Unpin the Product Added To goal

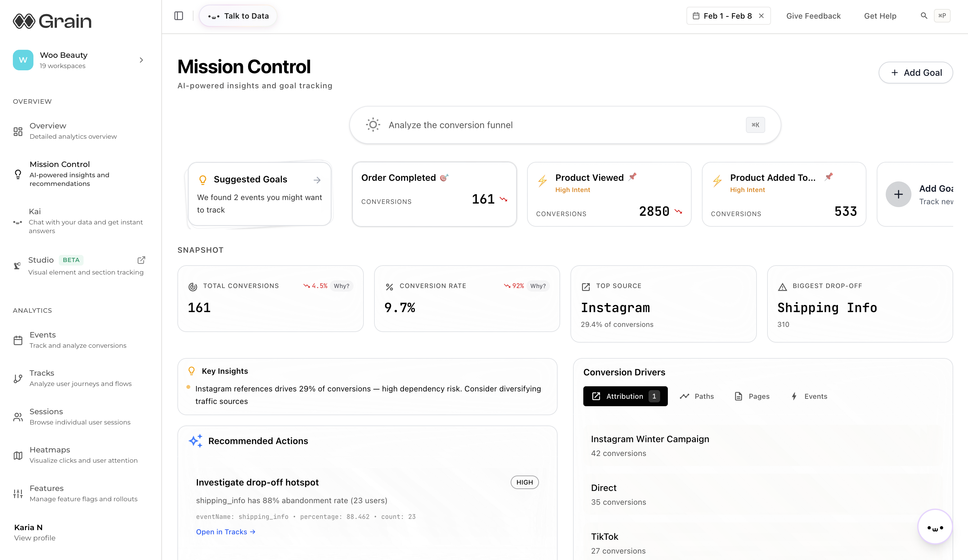829,177
